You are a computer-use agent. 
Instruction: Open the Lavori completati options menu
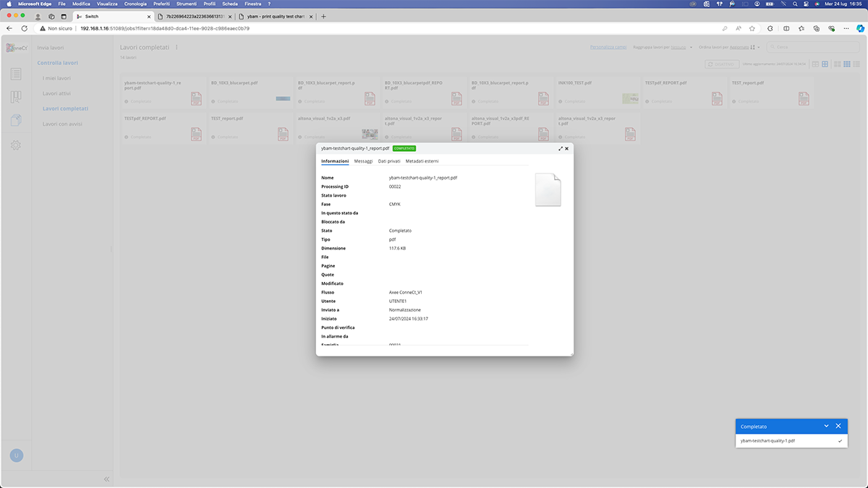click(176, 48)
